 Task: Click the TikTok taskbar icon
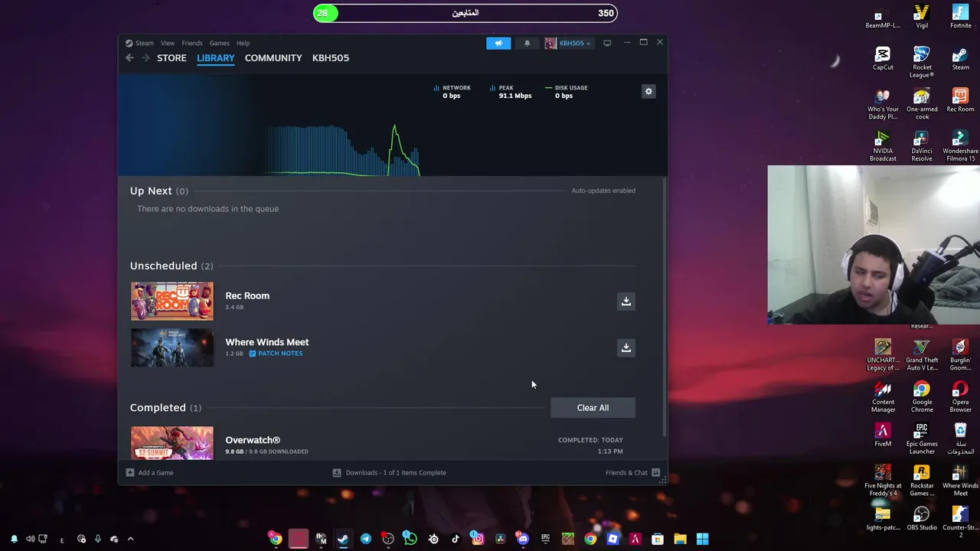pos(456,539)
